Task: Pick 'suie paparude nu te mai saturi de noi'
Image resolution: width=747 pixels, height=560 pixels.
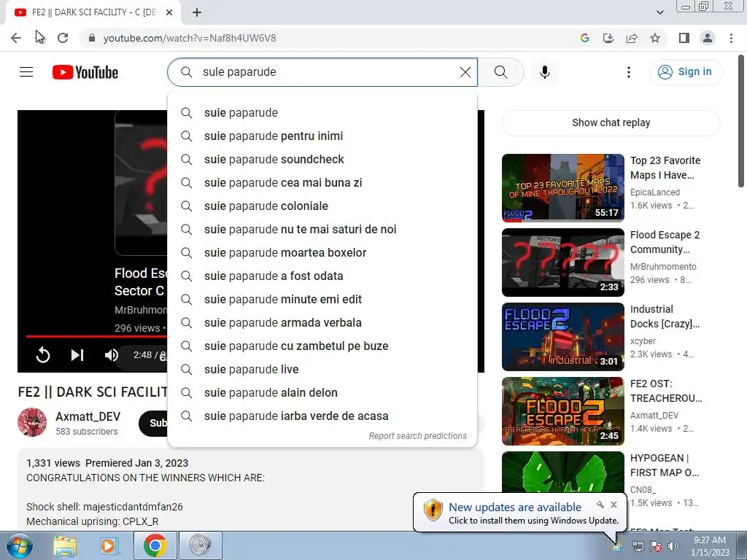Action: coord(322,230)
